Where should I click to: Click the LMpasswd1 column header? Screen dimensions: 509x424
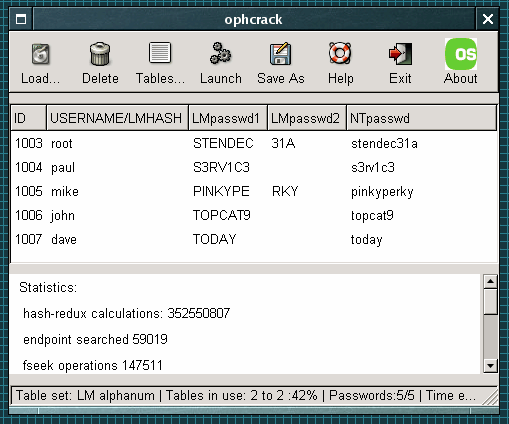[228, 118]
